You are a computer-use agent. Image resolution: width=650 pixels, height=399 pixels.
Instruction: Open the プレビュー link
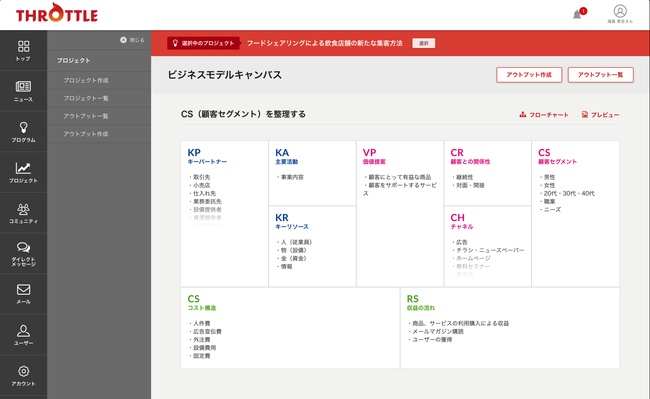600,115
